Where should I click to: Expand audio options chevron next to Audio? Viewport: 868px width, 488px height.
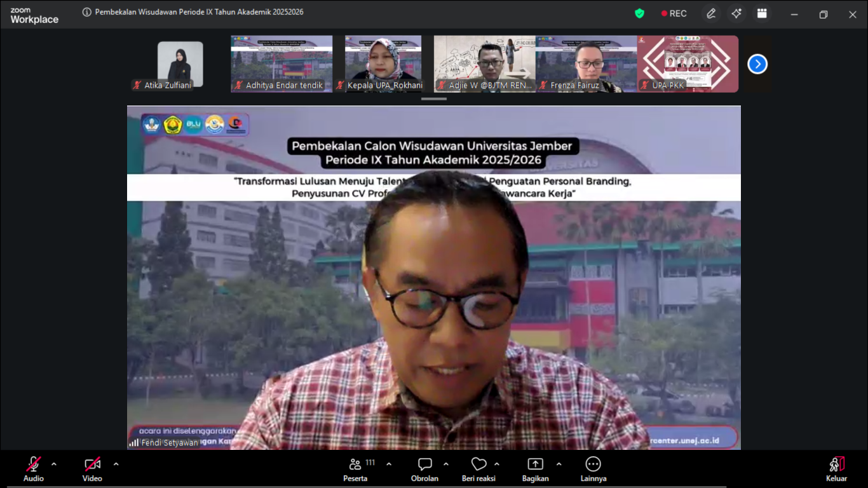point(54,464)
